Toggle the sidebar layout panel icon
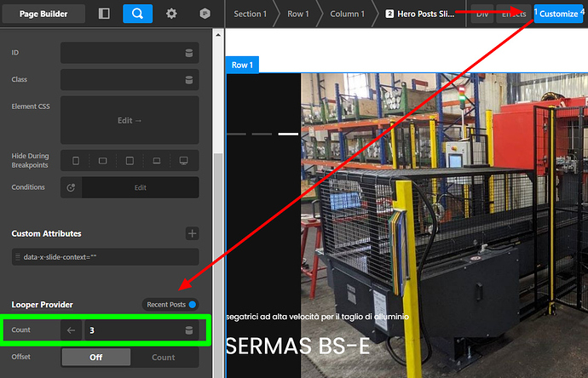 tap(104, 14)
